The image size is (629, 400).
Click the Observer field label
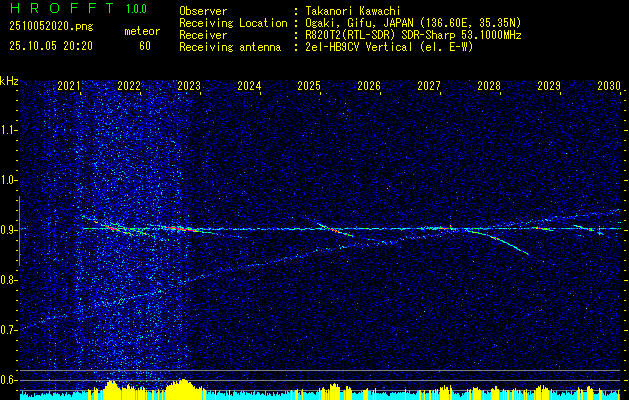(x=203, y=11)
